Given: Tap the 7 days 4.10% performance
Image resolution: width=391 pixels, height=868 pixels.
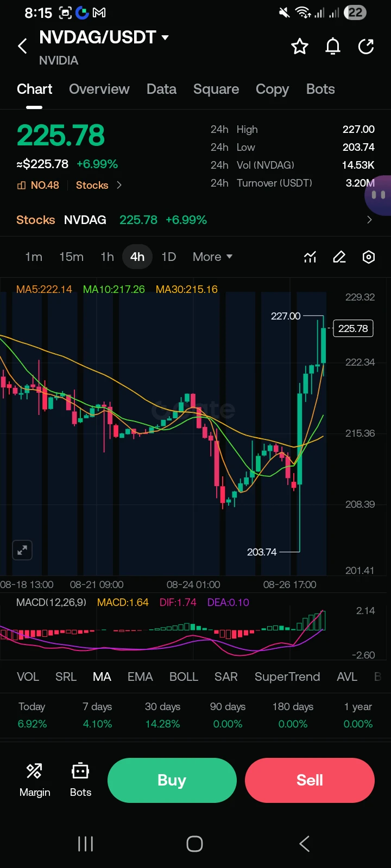Looking at the screenshot, I should pyautogui.click(x=97, y=715).
